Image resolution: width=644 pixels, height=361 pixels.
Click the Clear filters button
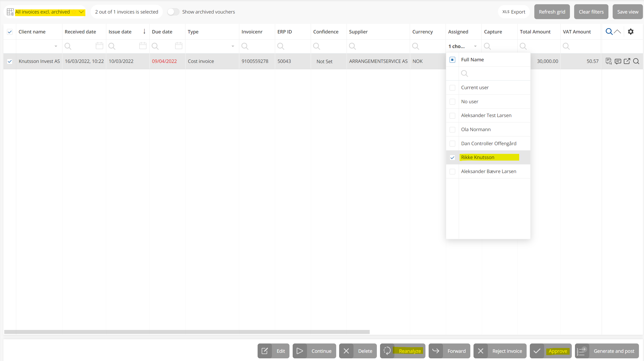click(x=591, y=12)
